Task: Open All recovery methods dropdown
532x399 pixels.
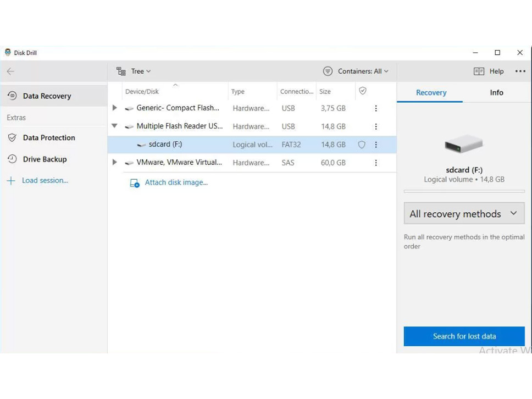Action: [x=464, y=213]
